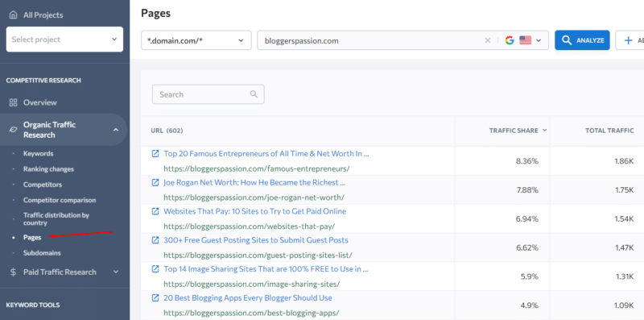Click the 1.31K total traffic value
644x320 pixels.
(x=625, y=276)
